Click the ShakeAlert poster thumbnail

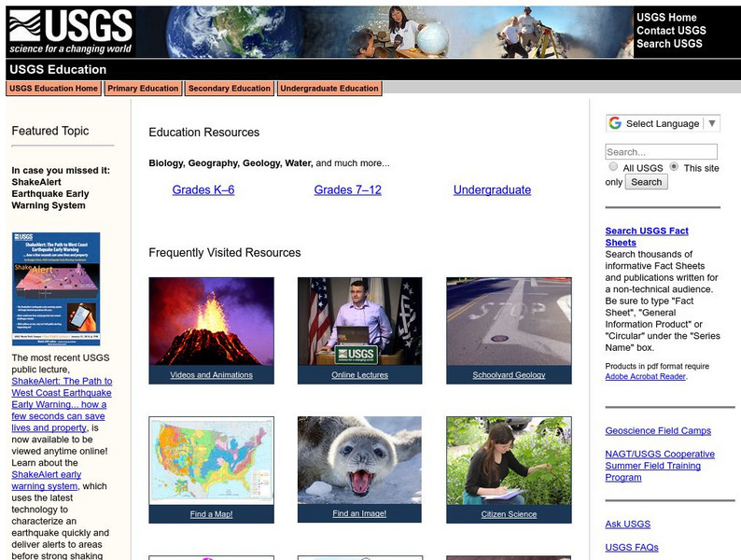[56, 288]
